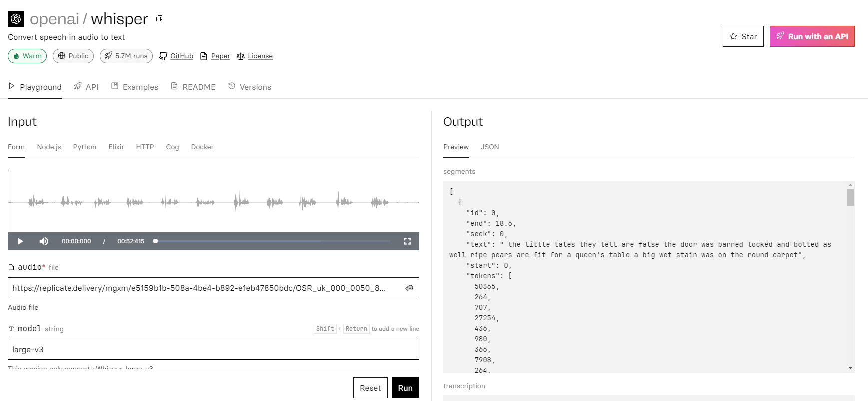
Task: Click the segments scrollbar down arrow
Action: [850, 368]
